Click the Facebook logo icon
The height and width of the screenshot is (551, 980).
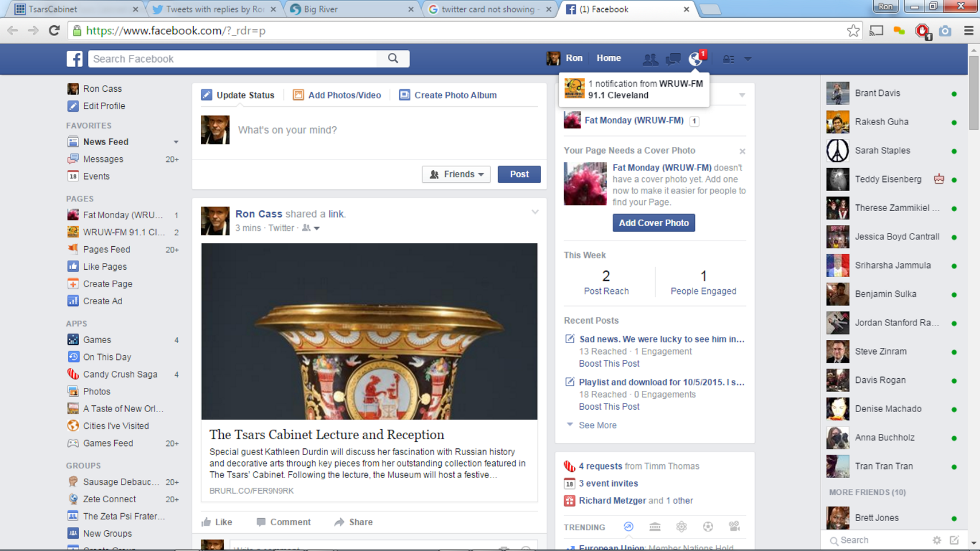75,59
